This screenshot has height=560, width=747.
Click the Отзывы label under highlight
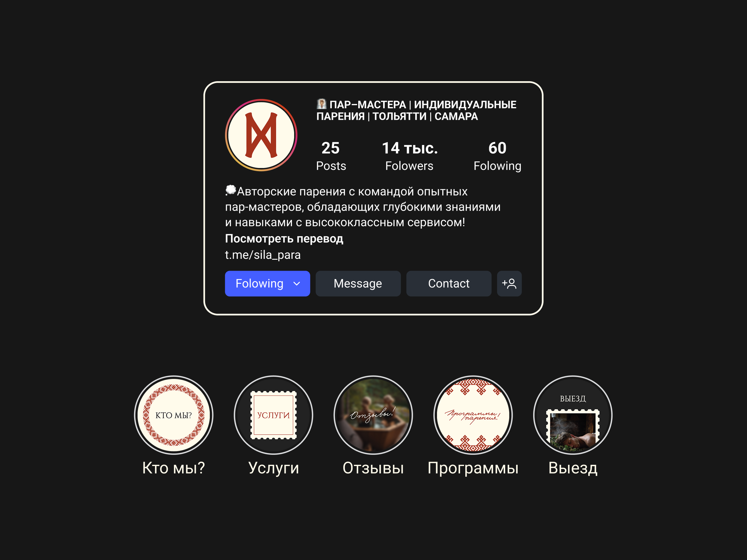click(x=373, y=468)
